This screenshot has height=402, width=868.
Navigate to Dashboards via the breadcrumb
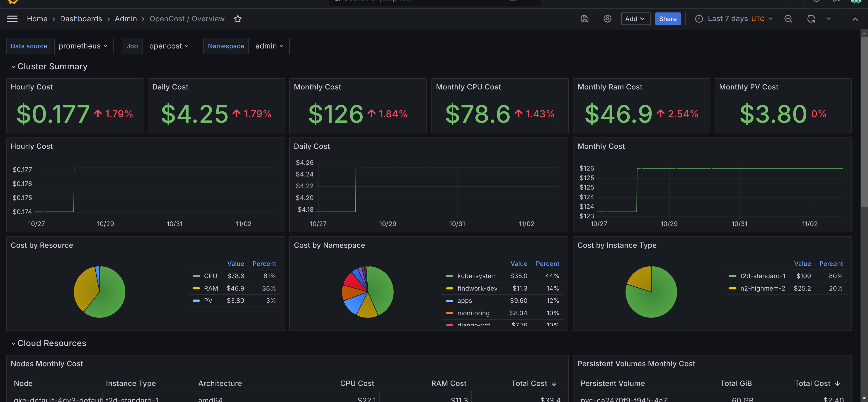[81, 19]
